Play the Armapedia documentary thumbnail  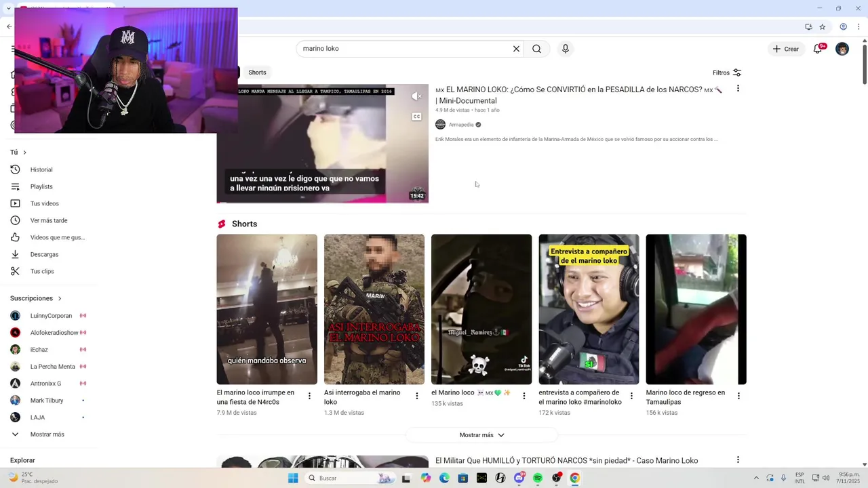coord(322,144)
